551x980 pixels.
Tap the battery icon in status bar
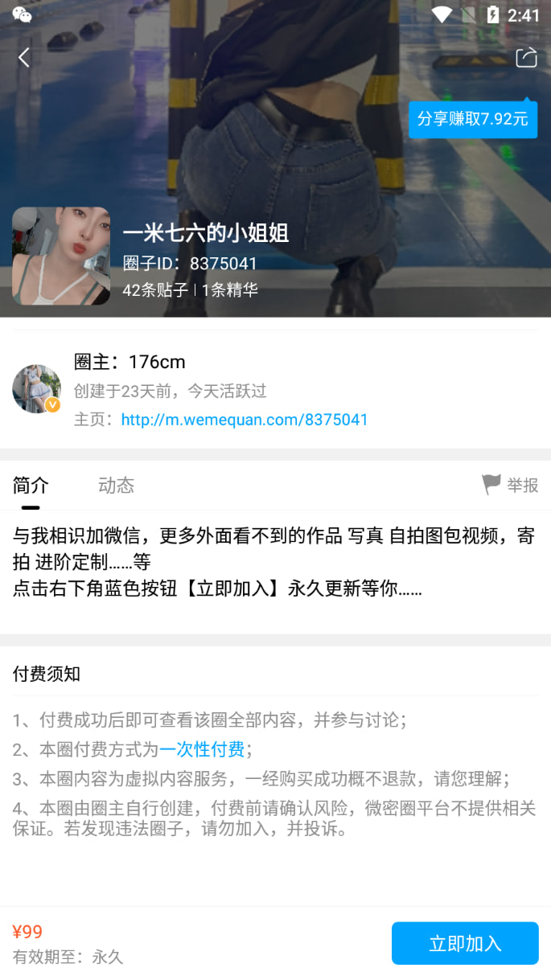[x=492, y=14]
